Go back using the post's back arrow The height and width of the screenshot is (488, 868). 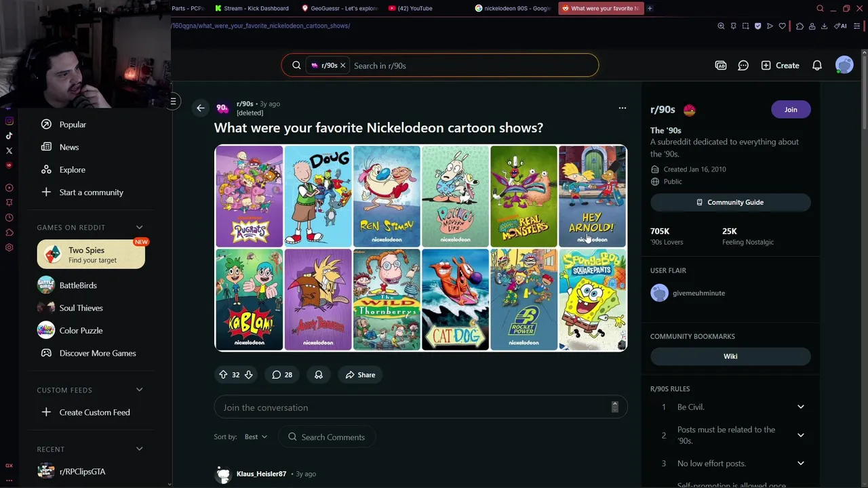[200, 108]
